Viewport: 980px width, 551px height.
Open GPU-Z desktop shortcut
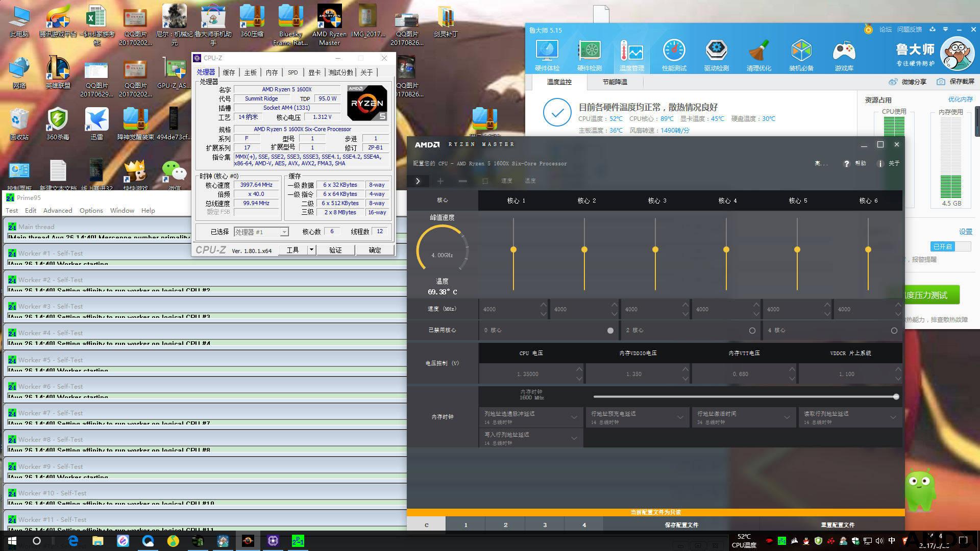174,73
